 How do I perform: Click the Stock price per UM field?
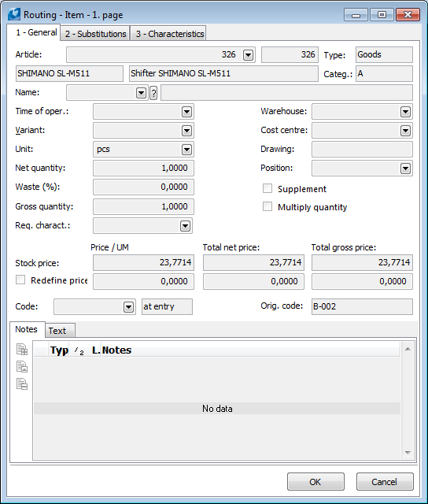[x=143, y=262]
